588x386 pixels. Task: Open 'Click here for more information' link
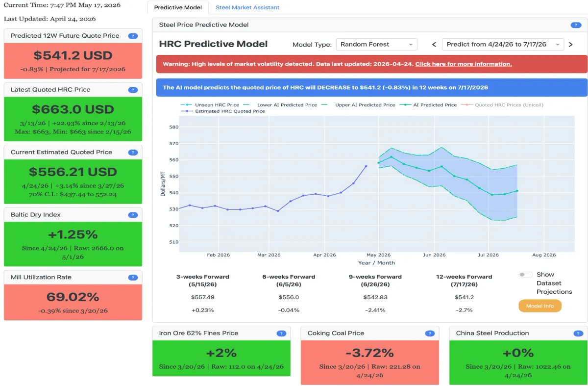pos(464,64)
